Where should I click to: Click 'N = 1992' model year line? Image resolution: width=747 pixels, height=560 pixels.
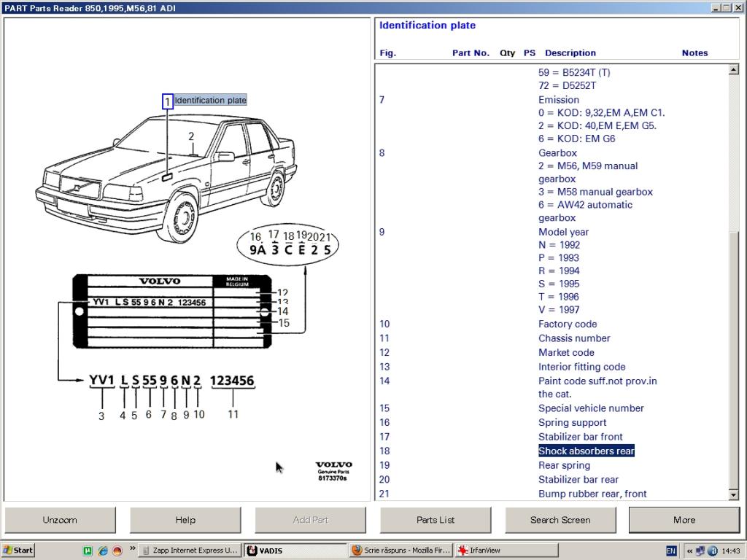click(x=559, y=245)
